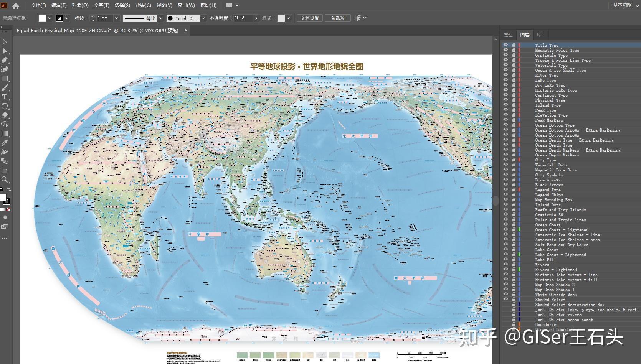Viewport: 641px width, 364px height.
Task: Activate the Zoom tool
Action: [x=5, y=180]
